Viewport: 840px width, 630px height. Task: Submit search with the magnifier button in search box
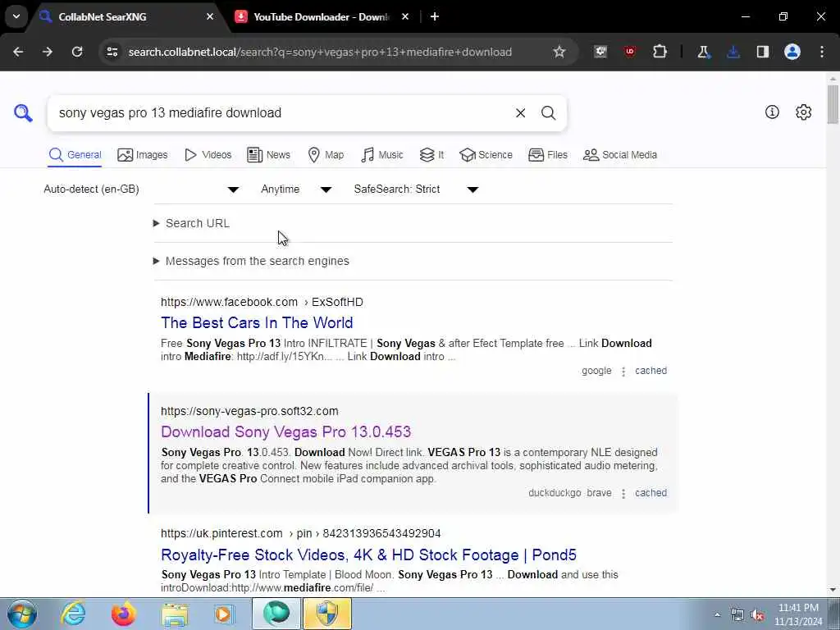point(548,113)
